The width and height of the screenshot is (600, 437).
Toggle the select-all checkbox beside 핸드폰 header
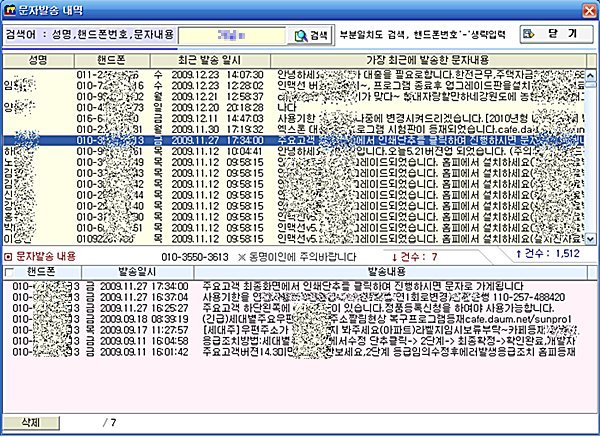[x=9, y=272]
